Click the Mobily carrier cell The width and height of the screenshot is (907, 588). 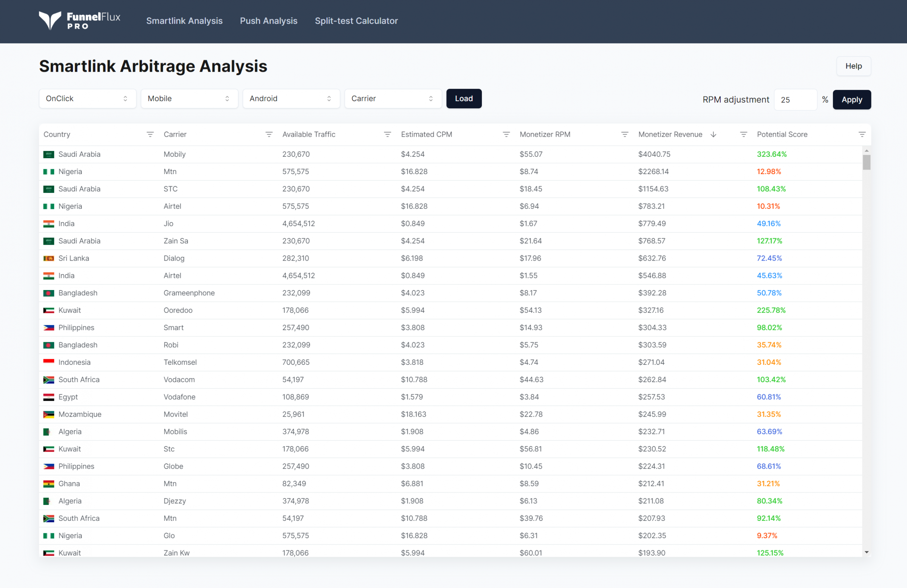pos(175,154)
